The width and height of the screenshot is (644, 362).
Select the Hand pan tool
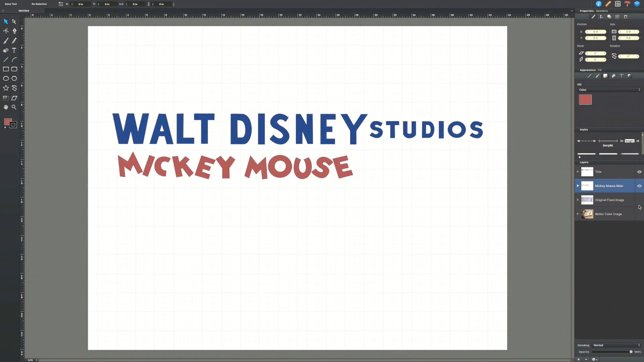click(6, 107)
